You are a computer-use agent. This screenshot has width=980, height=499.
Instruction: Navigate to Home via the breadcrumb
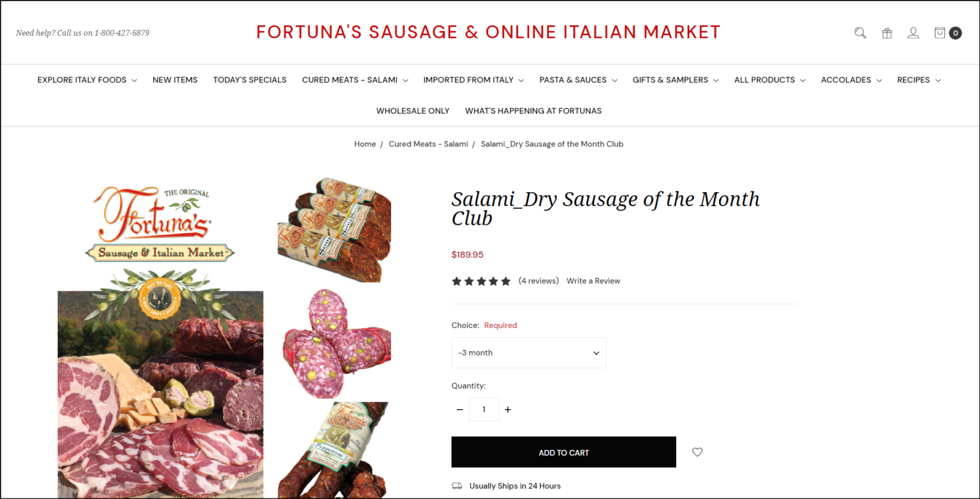(x=365, y=144)
